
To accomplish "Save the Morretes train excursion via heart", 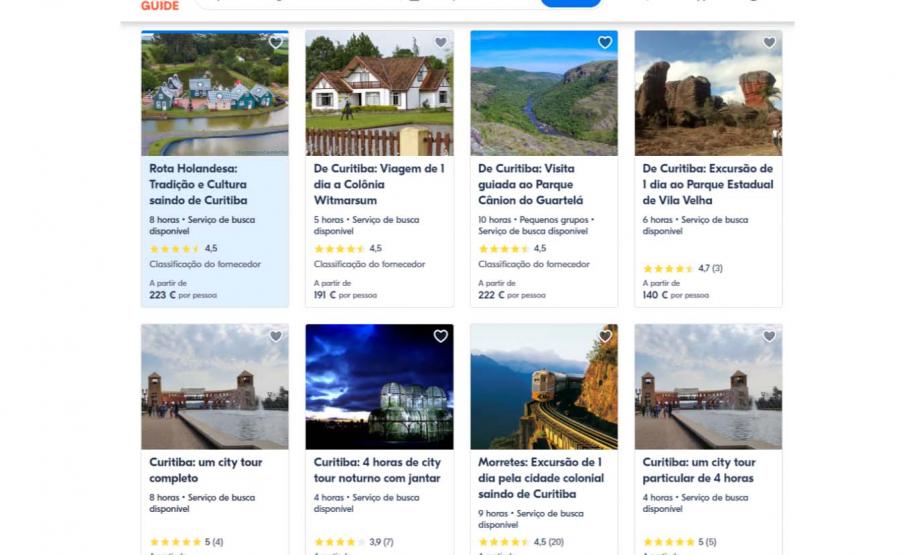I will coord(605,337).
